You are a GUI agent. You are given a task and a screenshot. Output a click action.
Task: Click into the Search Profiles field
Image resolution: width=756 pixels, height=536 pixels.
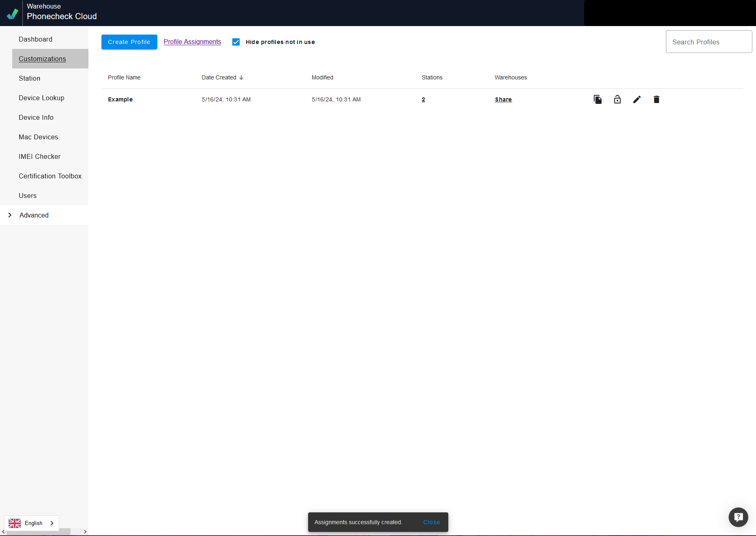pos(708,42)
